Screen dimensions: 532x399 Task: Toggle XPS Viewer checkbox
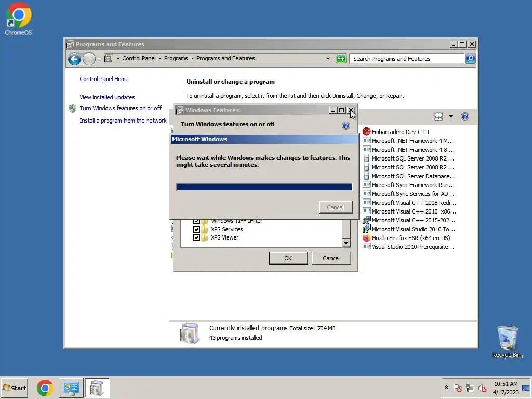tap(196, 237)
